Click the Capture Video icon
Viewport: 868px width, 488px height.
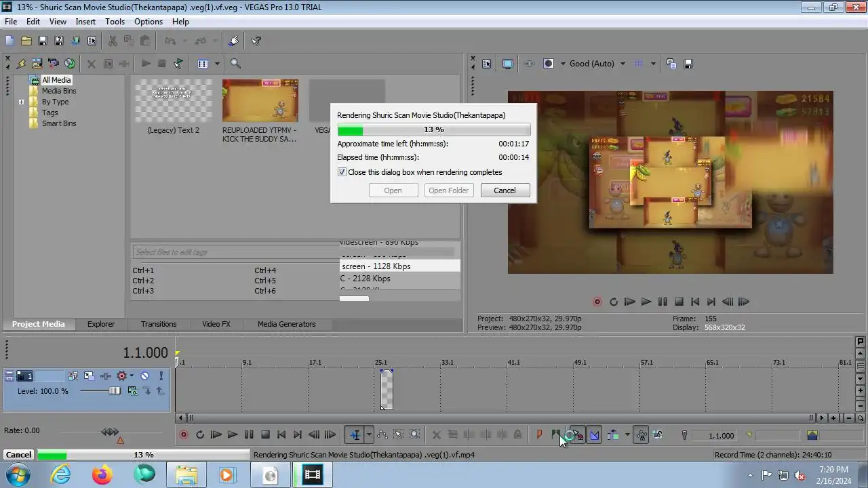pyautogui.click(x=54, y=64)
